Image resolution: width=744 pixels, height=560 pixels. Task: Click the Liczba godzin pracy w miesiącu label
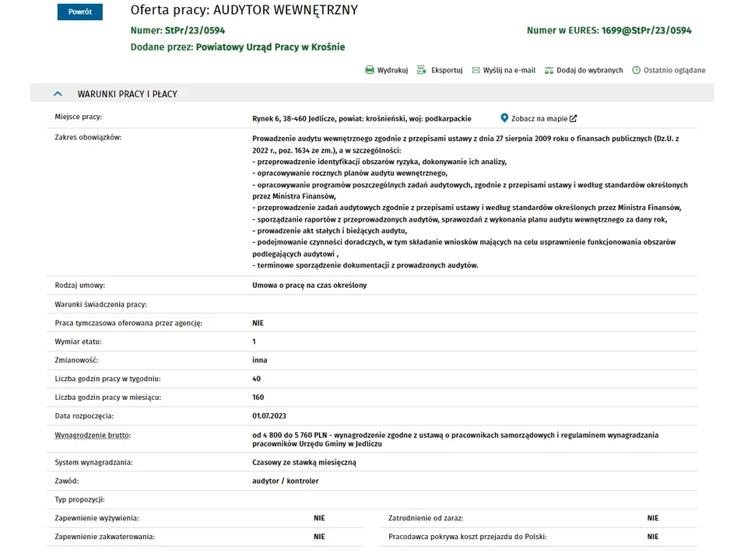(x=107, y=397)
